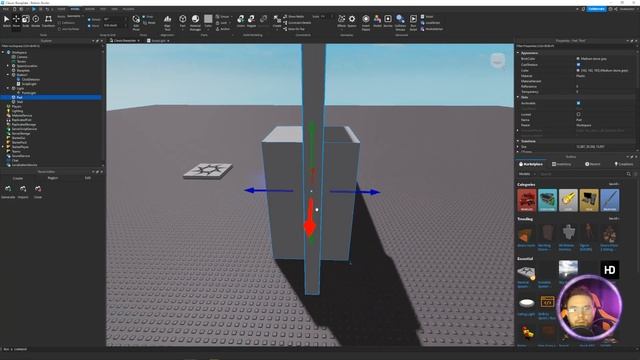Image resolution: width=640 pixels, height=360 pixels.
Task: Toggle the Rotate snap checkbox
Action: tap(89, 19)
